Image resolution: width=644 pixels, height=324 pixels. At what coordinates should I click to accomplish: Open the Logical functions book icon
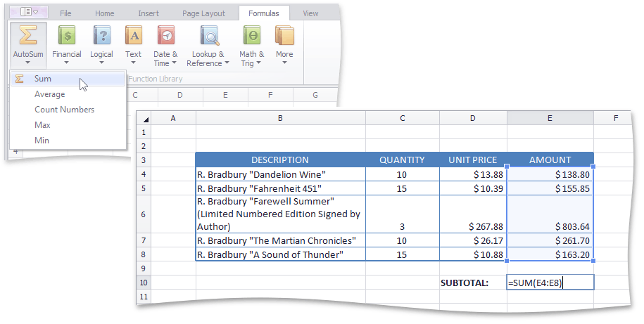coord(101,35)
